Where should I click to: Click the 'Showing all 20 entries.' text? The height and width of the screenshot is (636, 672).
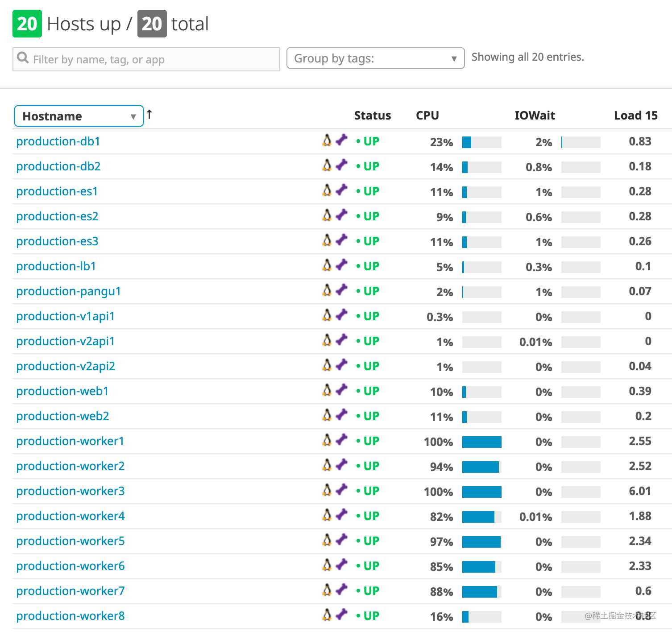point(528,57)
